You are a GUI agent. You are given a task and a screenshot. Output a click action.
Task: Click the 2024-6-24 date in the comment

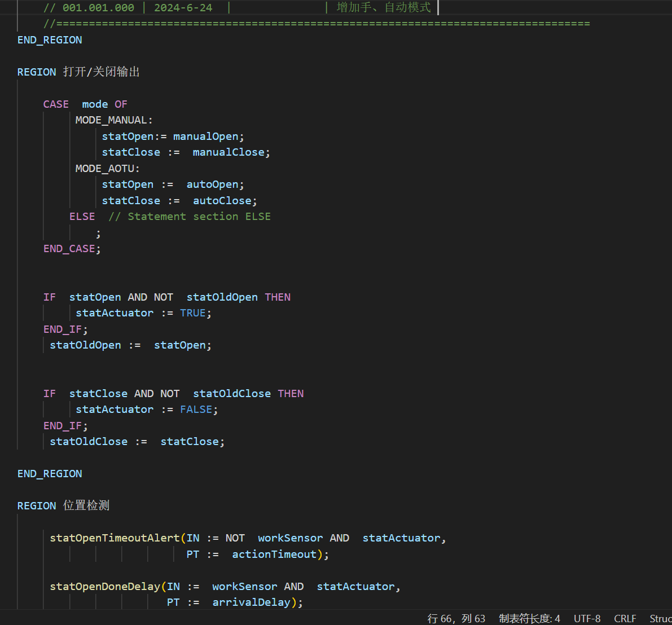tap(183, 8)
